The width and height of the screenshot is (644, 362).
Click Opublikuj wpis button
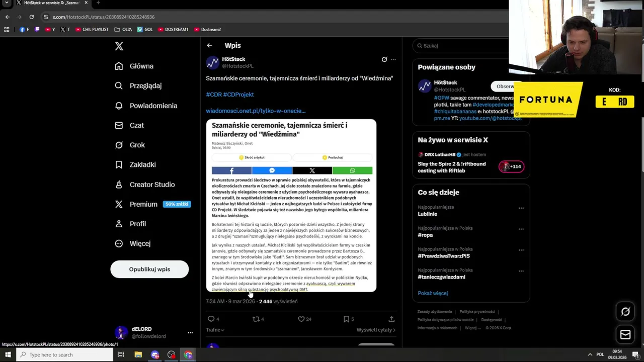149,269
